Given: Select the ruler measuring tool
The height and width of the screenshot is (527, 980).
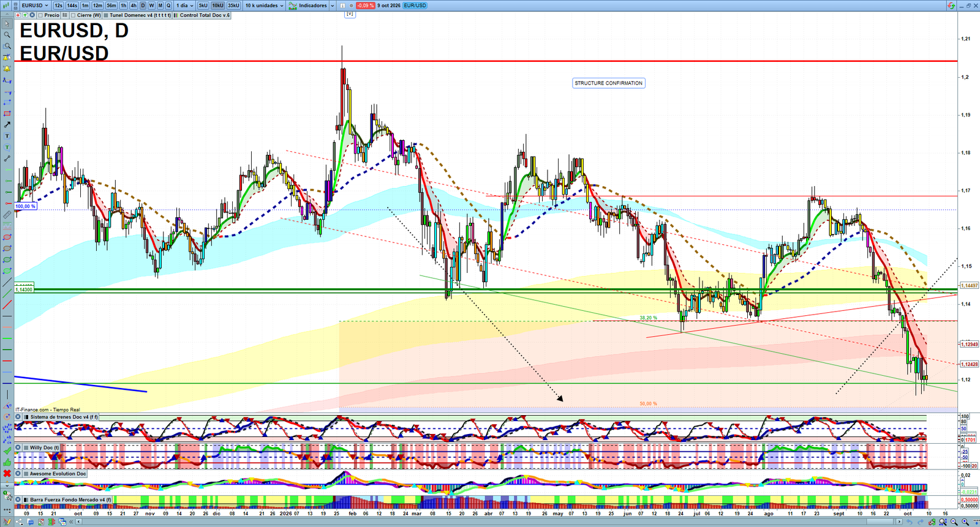Looking at the screenshot, I should coord(7,215).
